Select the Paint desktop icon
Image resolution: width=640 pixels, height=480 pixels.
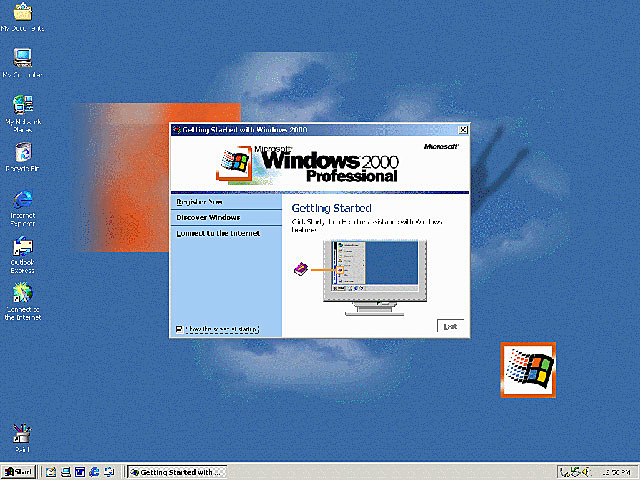click(22, 438)
